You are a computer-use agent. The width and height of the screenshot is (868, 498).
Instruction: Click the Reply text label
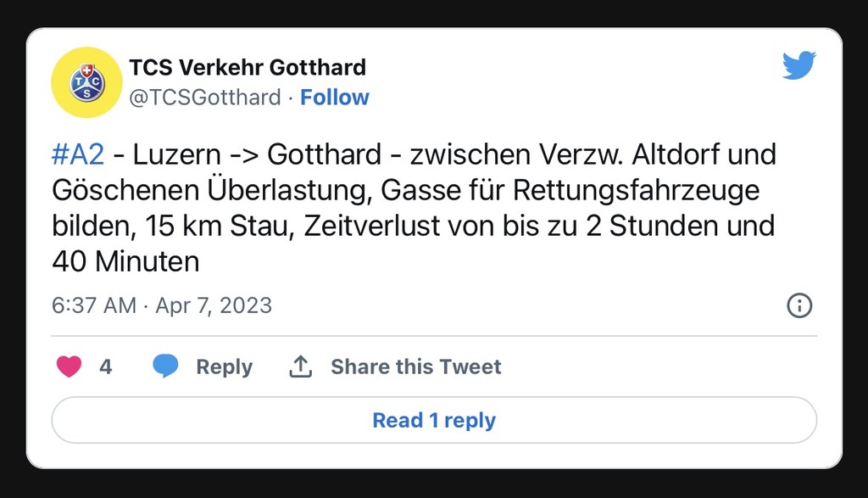[224, 367]
